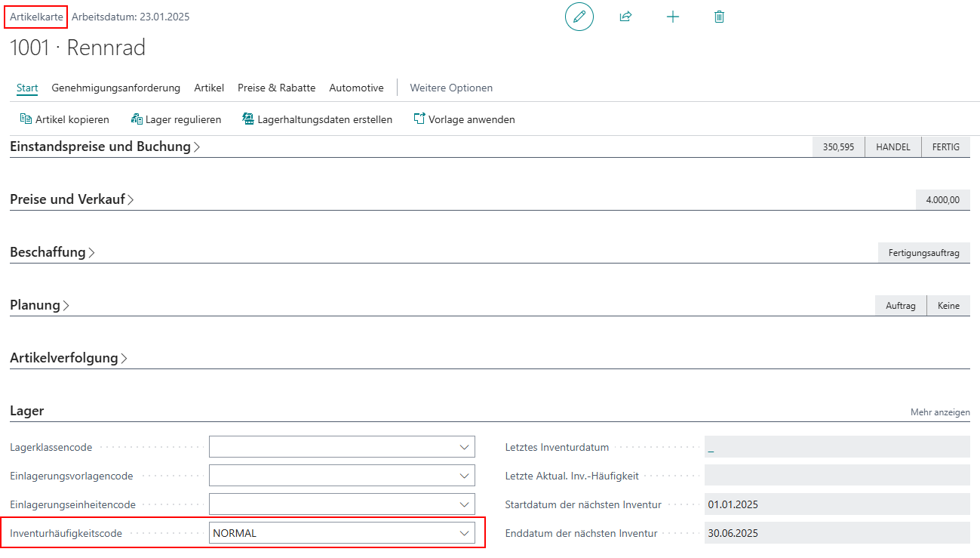Click Lagerhaltungsdaten erstellen action
Image resolution: width=980 pixels, height=558 pixels.
(317, 119)
